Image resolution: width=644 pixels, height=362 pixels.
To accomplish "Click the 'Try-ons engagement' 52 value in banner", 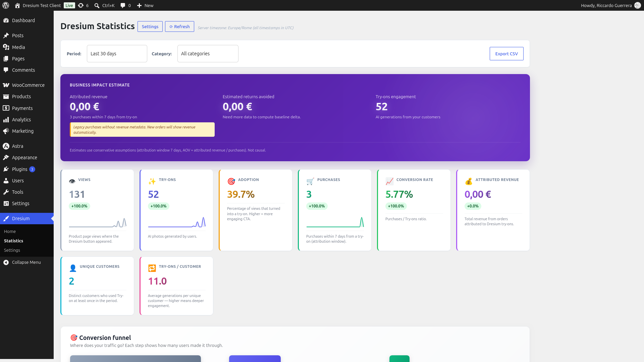I will (x=382, y=107).
